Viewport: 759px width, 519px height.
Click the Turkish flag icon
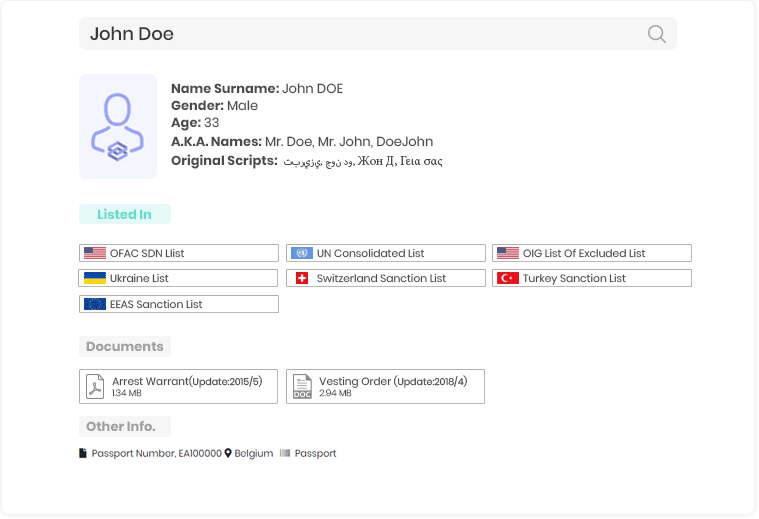tap(508, 278)
